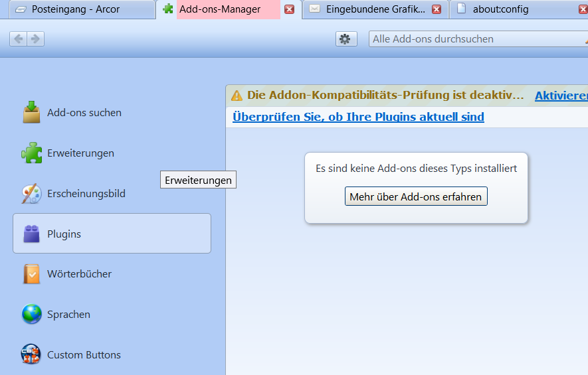Screen dimensions: 588x375
Task: Click Mehr über Add-ons erfahren button
Action: tap(416, 196)
